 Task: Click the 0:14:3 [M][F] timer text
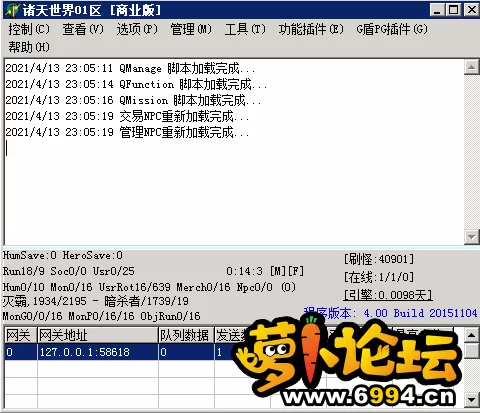tap(265, 271)
